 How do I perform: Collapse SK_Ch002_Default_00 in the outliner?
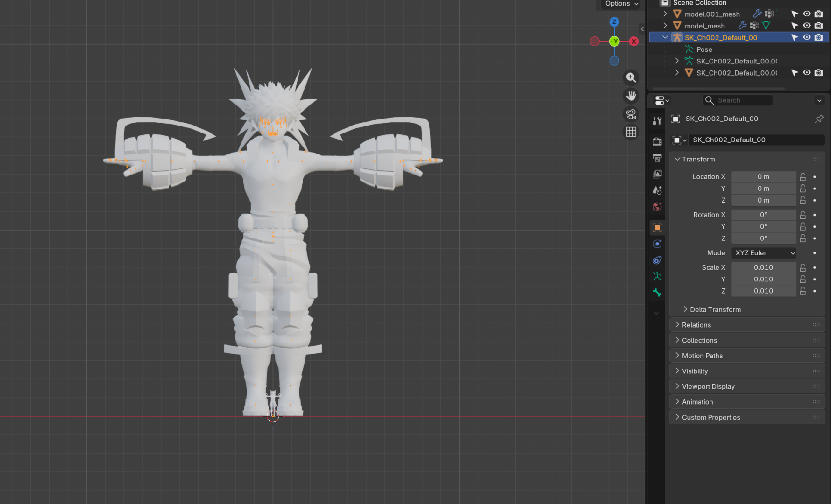click(x=665, y=37)
